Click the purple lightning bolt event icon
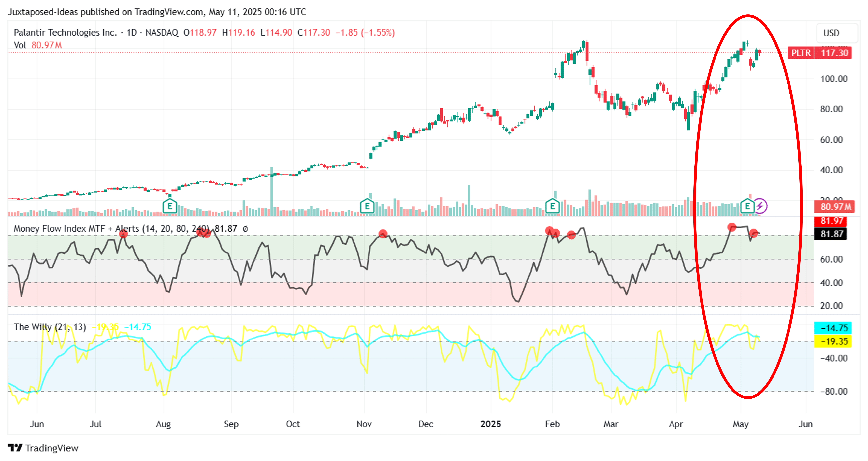868x461 pixels. tap(760, 206)
